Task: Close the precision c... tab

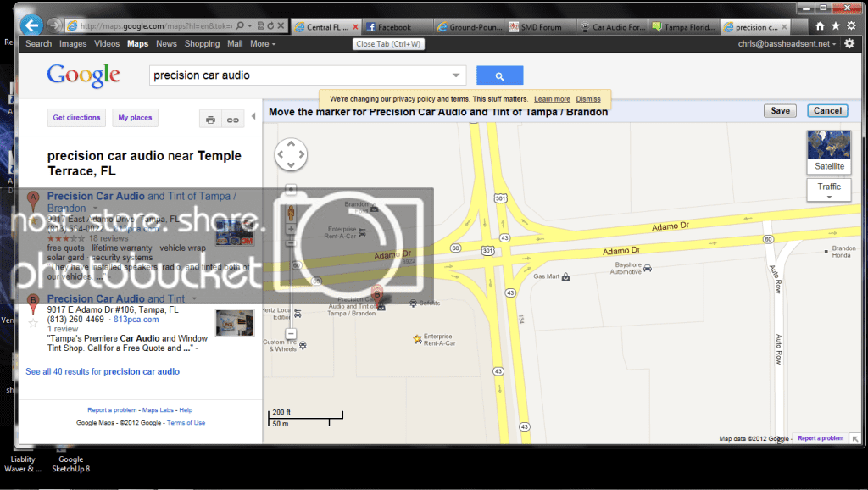Action: tap(784, 26)
